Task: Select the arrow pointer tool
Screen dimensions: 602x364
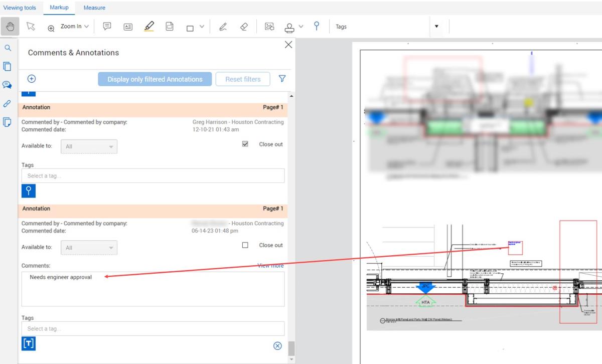Action: click(x=31, y=27)
